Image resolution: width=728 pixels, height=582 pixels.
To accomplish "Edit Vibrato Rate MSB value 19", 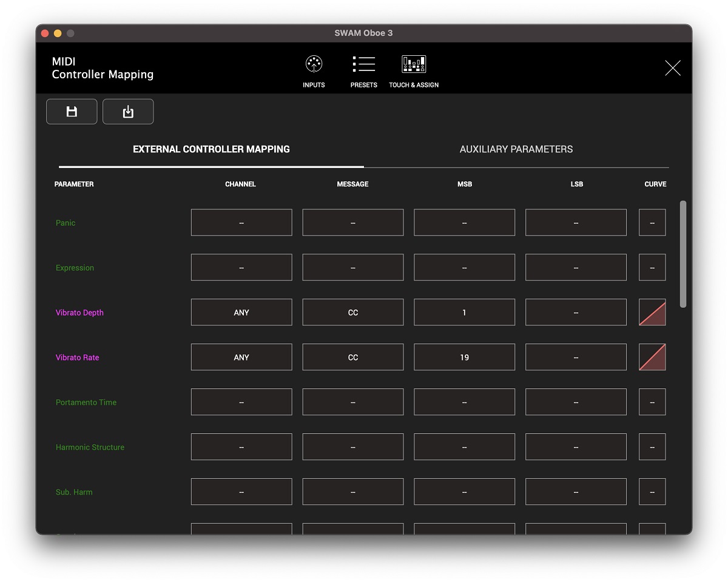I will [x=465, y=357].
